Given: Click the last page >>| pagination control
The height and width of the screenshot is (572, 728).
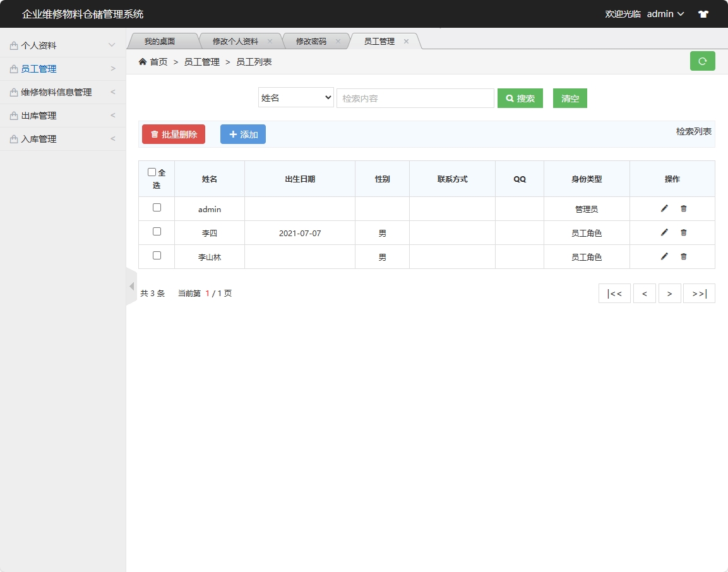Looking at the screenshot, I should [699, 293].
